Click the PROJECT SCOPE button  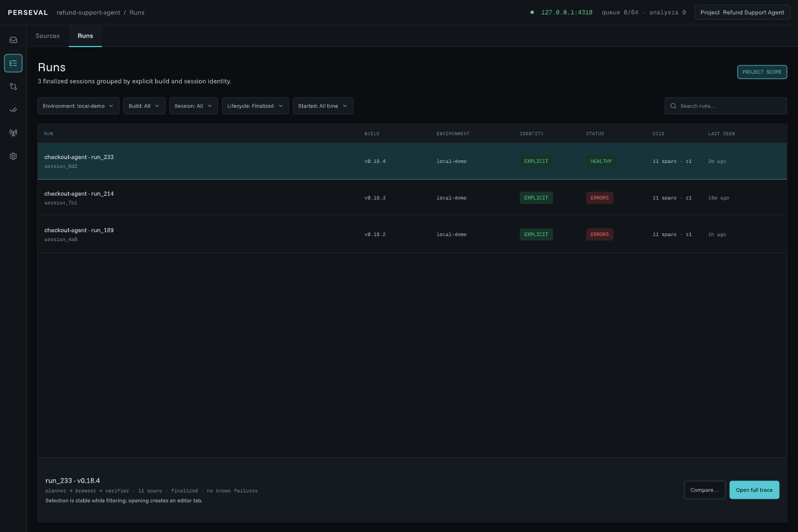pyautogui.click(x=762, y=72)
